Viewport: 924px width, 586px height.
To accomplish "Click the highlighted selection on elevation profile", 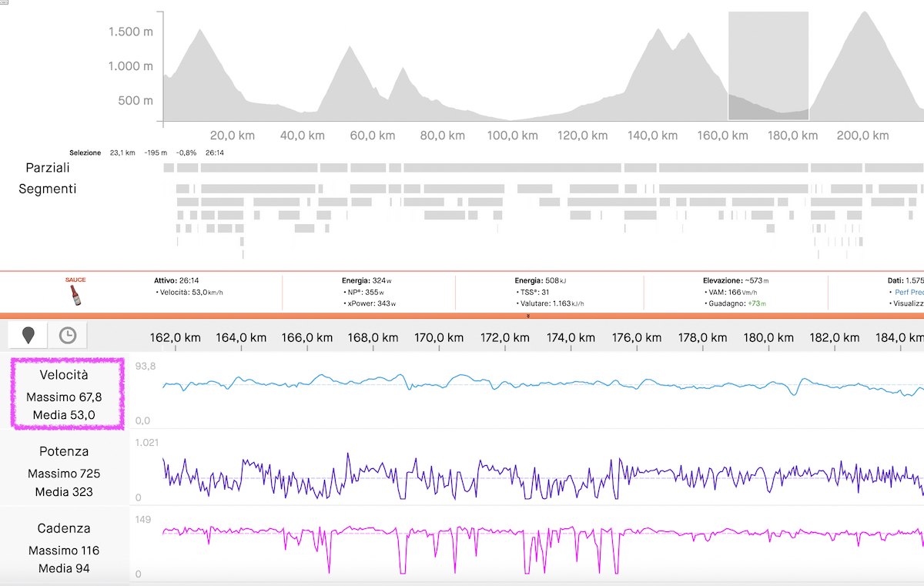I will point(768,66).
